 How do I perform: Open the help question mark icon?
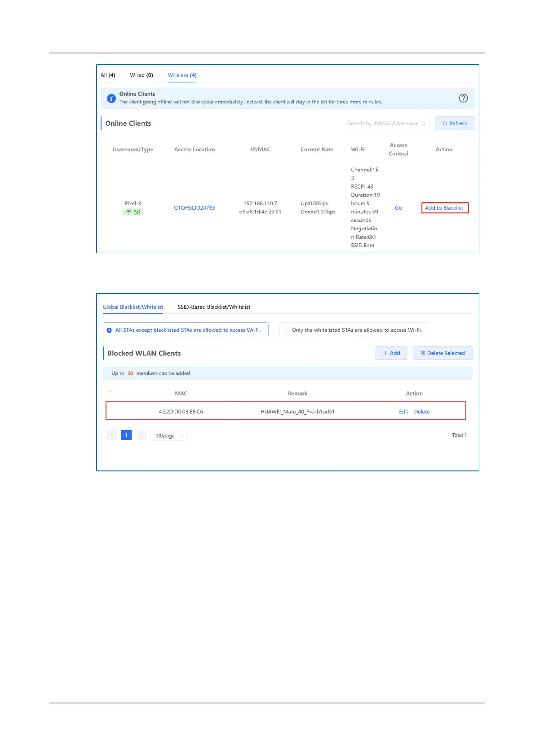click(x=463, y=98)
